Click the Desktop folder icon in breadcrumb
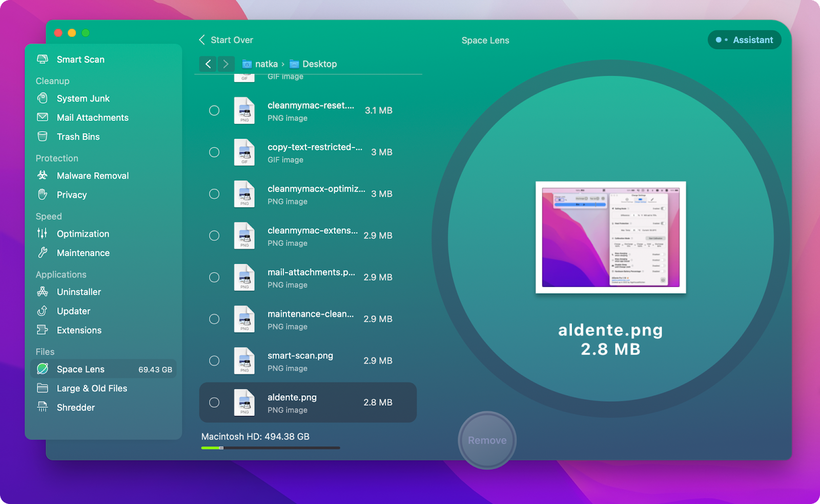 (x=294, y=64)
